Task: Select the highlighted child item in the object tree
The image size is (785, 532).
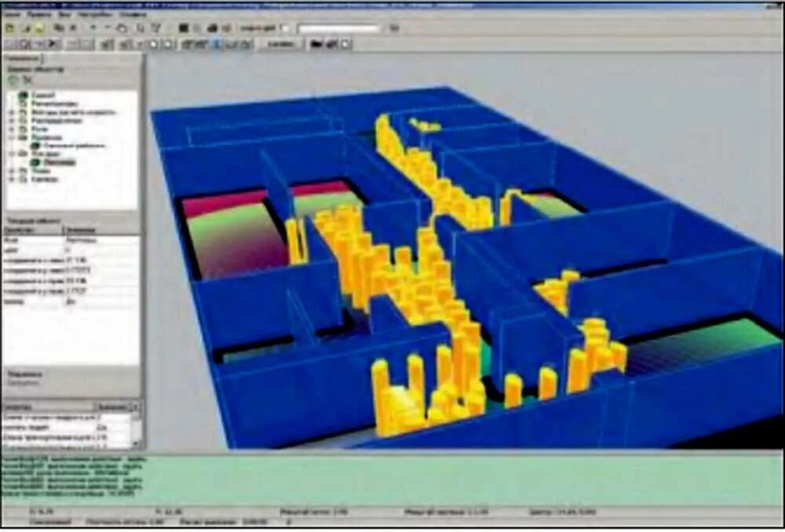Action: tap(53, 162)
